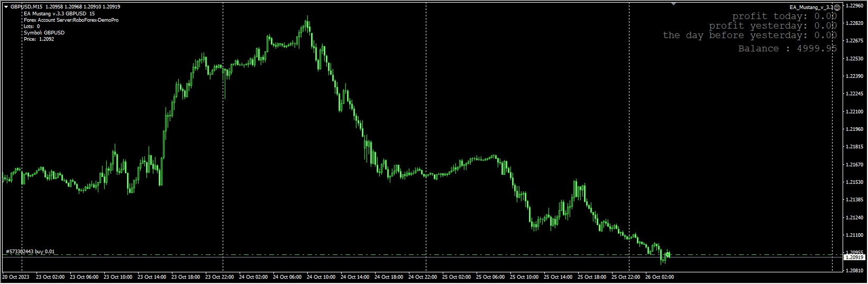Viewport: 868px width, 284px height.
Task: Click the 'Symbol: GBPUSD' comment line
Action: click(44, 33)
